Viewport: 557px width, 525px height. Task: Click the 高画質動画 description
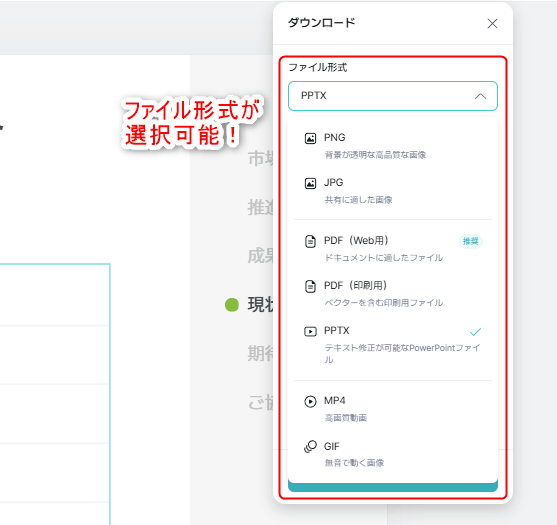(x=346, y=418)
